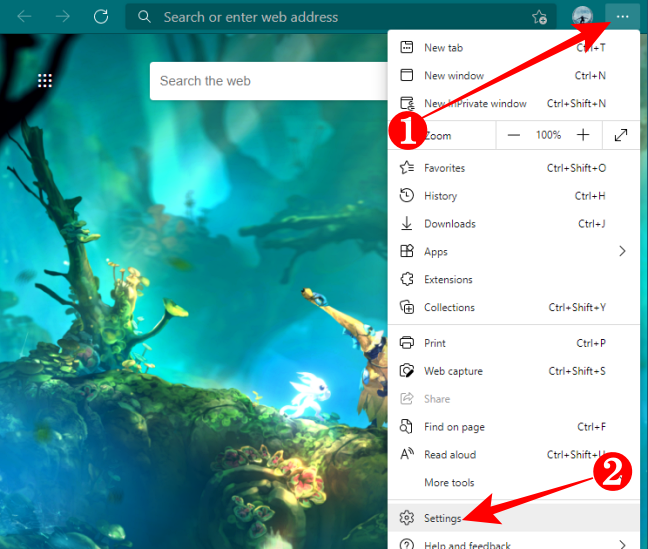Click the browser forward arrow
This screenshot has width=648, height=549.
[x=63, y=17]
